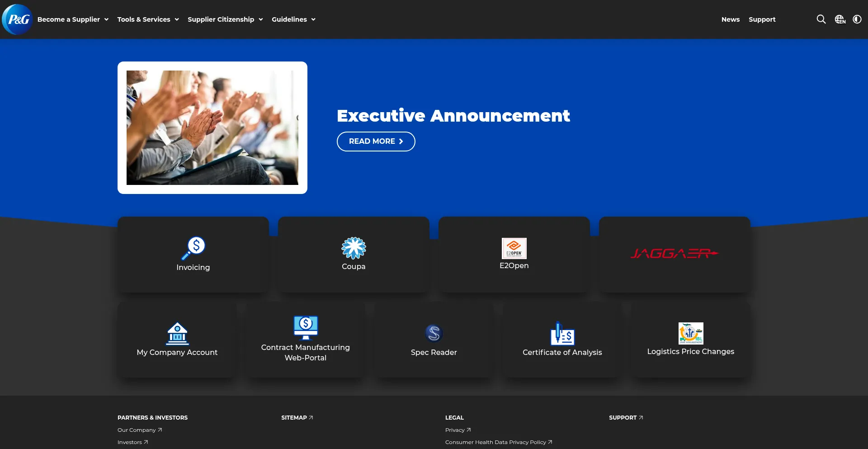Image resolution: width=868 pixels, height=449 pixels.
Task: Go to the News page
Action: 730,19
